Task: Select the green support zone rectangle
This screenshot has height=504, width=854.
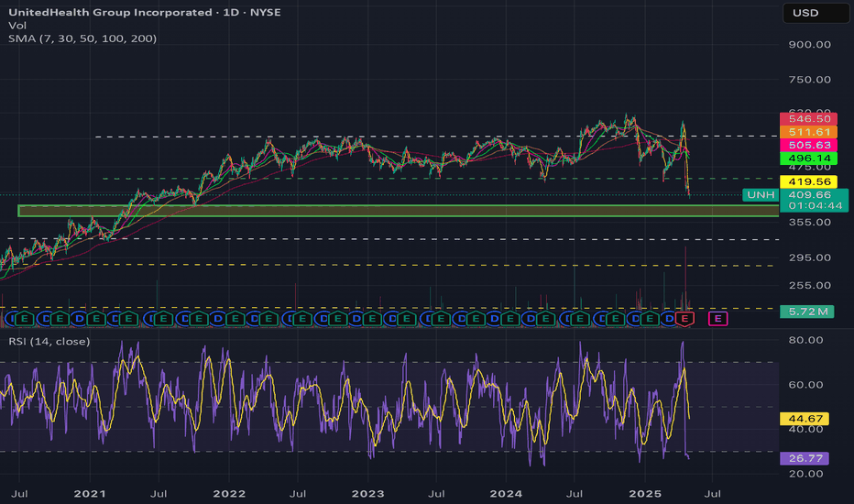Action: (x=398, y=211)
